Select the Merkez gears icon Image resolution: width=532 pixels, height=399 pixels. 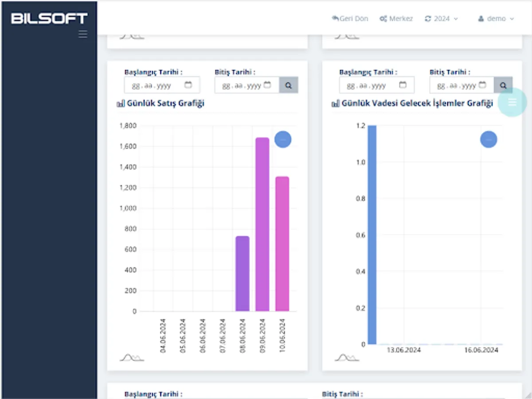point(383,18)
